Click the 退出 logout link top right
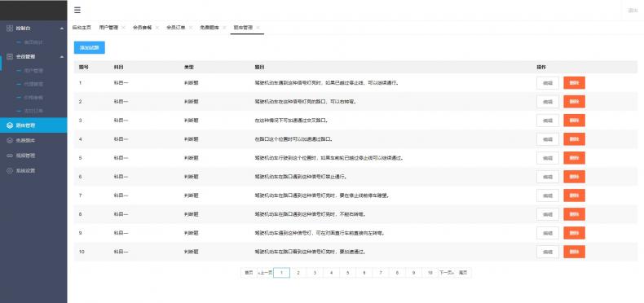644x303 pixels. pyautogui.click(x=633, y=11)
